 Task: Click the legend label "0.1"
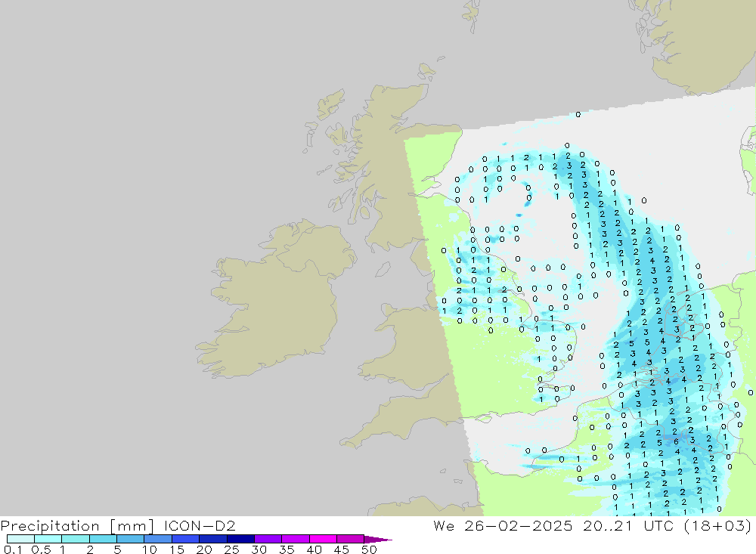13,549
